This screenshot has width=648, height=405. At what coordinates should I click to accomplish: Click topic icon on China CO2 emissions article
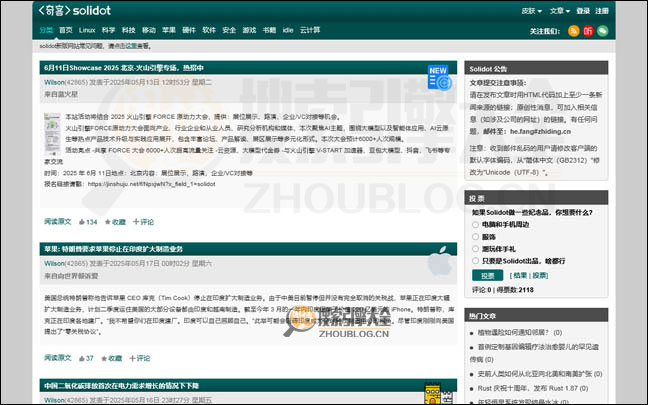pos(439,393)
